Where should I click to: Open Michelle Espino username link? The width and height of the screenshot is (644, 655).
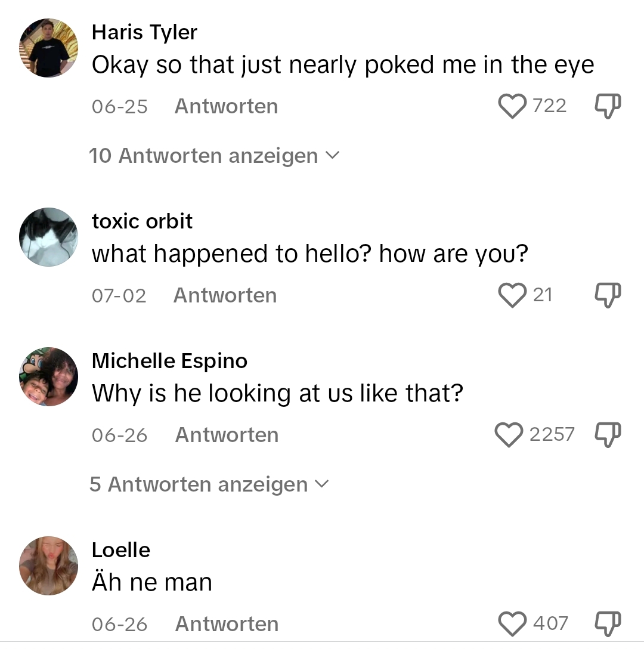[x=169, y=362]
